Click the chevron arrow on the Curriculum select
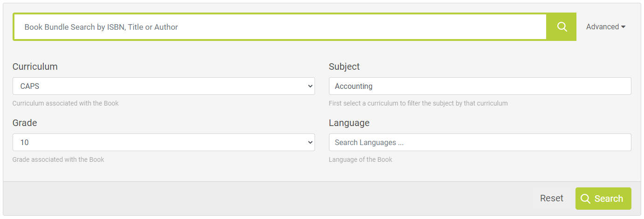This screenshot has width=644, height=219. click(x=310, y=86)
